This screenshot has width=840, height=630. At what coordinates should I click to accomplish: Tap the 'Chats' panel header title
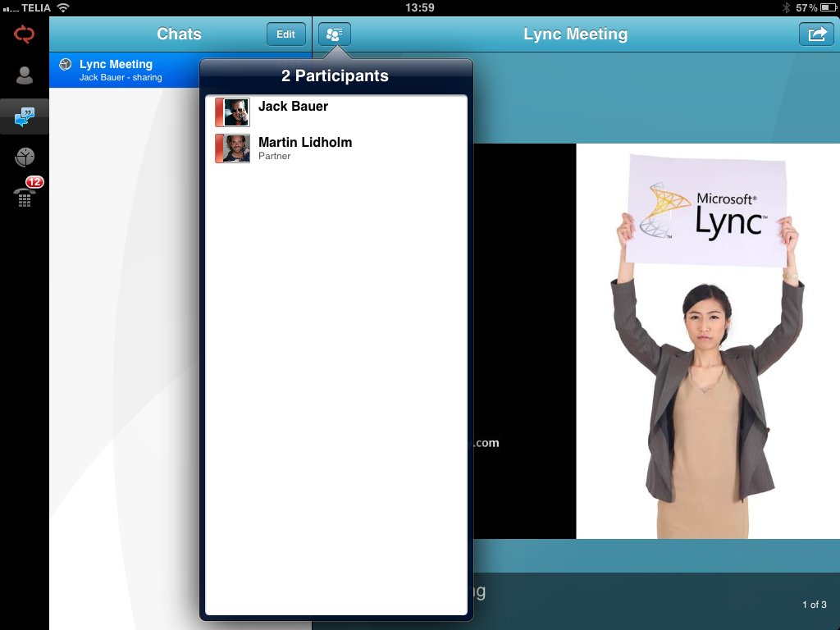click(179, 34)
